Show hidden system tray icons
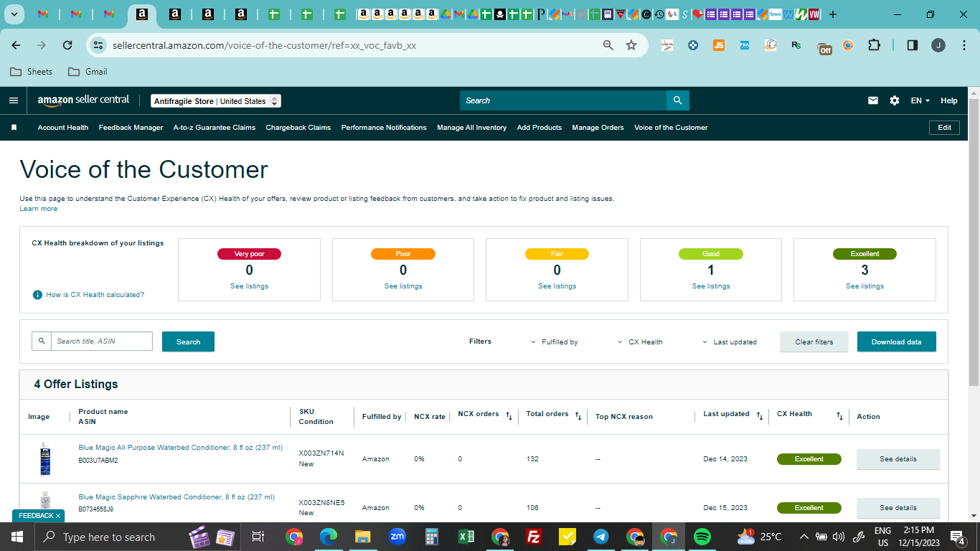Screen dimensions: 980x551 point(804,537)
